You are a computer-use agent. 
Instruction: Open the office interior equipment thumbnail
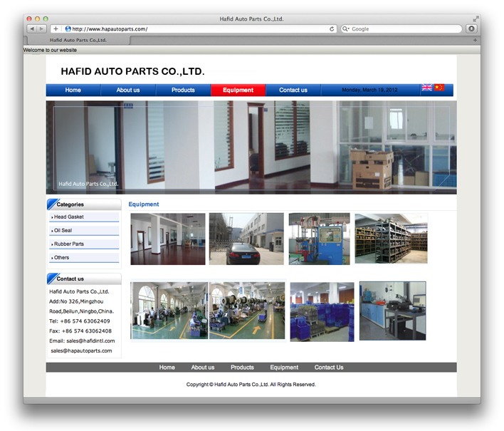pos(168,239)
